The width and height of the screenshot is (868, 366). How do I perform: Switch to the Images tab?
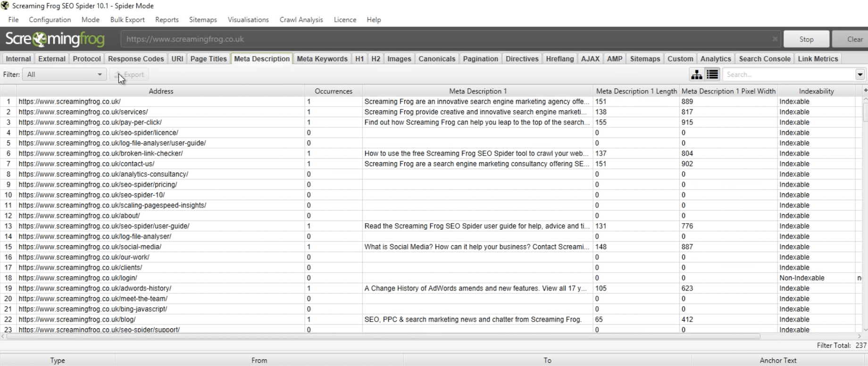(x=399, y=58)
